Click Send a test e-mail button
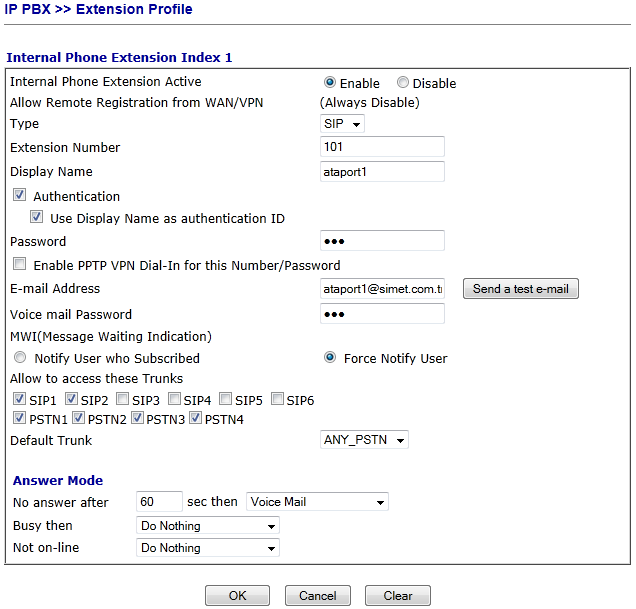The image size is (636, 609). (x=520, y=289)
